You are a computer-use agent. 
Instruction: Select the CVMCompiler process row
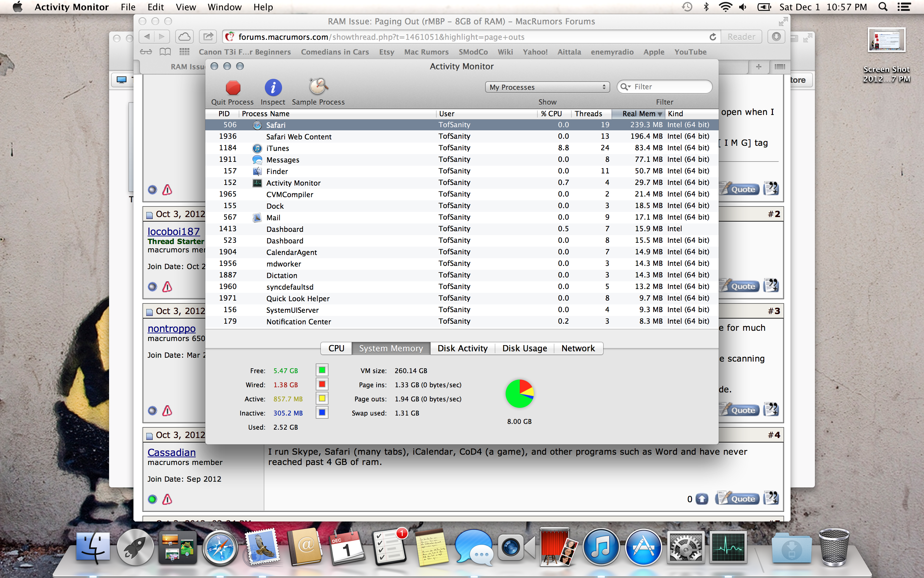pyautogui.click(x=462, y=194)
